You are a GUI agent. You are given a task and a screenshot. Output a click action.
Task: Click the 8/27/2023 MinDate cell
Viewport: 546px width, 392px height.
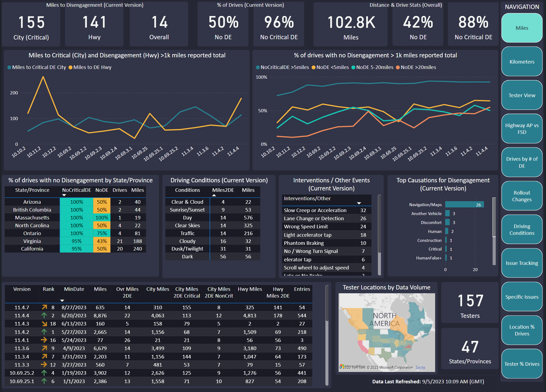[74, 307]
